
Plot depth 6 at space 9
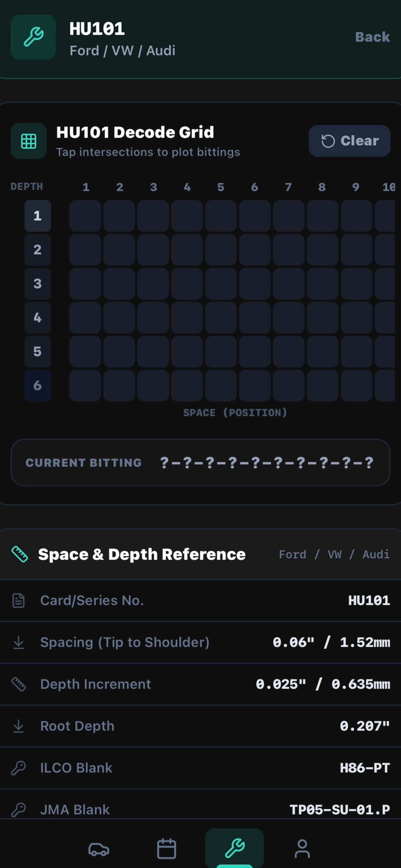click(x=356, y=386)
